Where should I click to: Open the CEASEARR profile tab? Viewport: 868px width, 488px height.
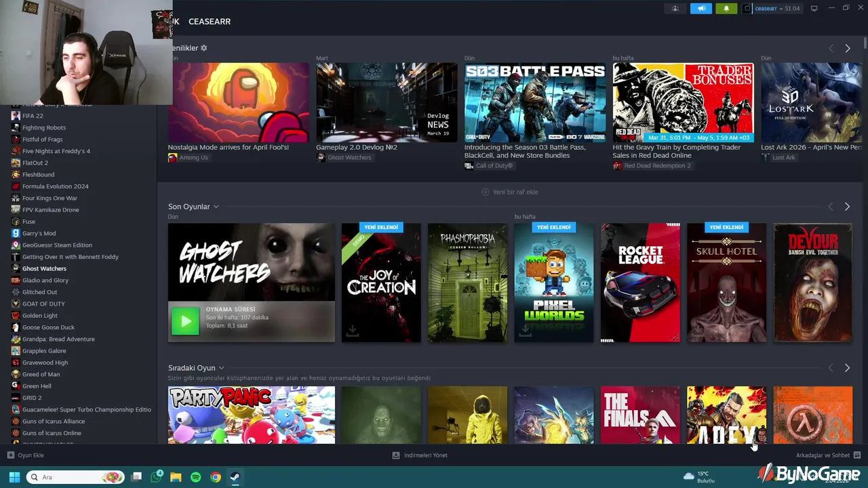pyautogui.click(x=210, y=22)
